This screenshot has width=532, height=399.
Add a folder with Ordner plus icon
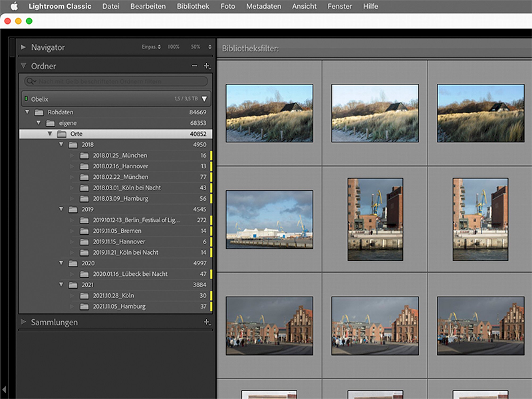click(x=207, y=66)
